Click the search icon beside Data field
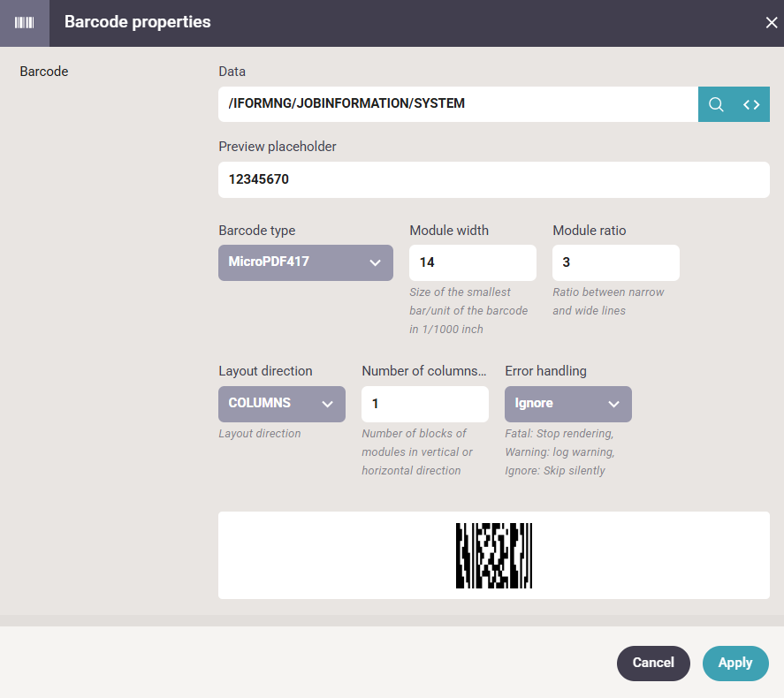The width and height of the screenshot is (784, 698). [x=716, y=104]
